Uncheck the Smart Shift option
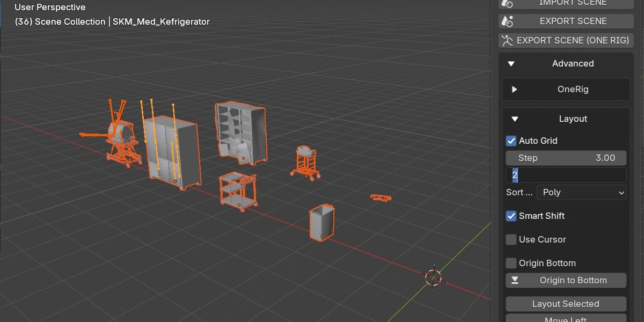This screenshot has width=644, height=322. [x=511, y=216]
